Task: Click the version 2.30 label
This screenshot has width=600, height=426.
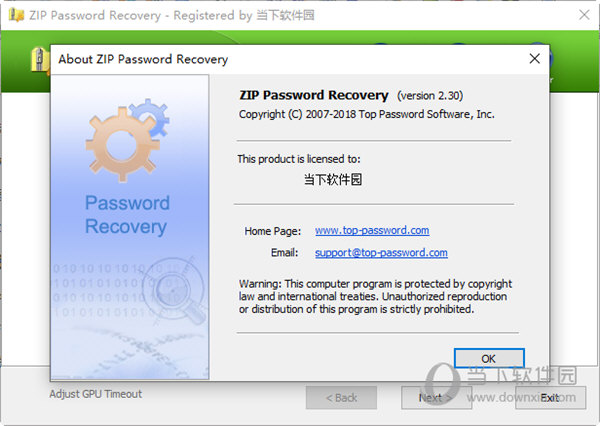Action: pos(430,95)
